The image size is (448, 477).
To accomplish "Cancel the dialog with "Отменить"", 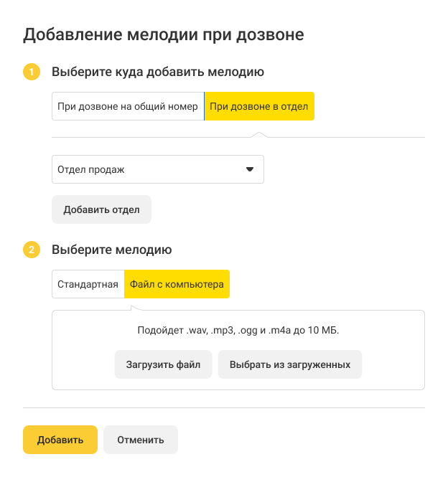I will coord(141,440).
